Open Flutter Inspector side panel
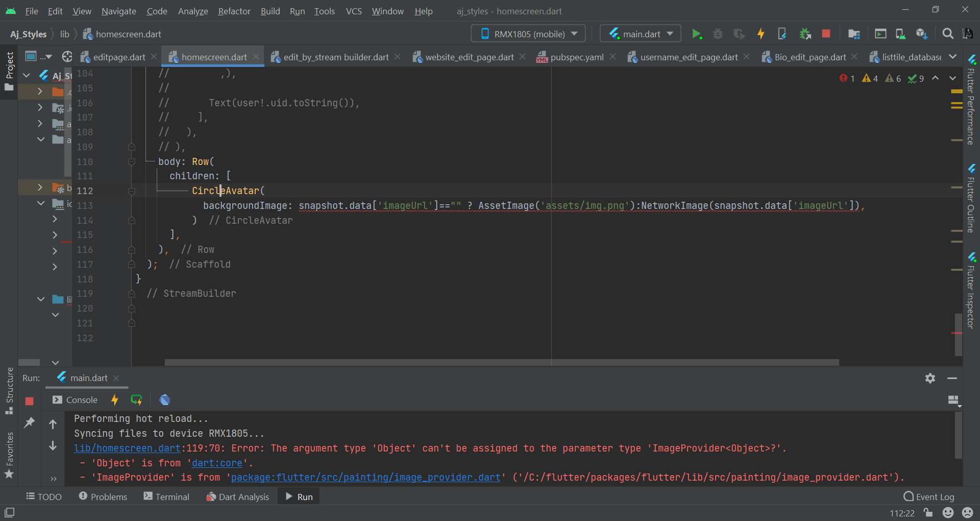The width and height of the screenshot is (980, 521). pyautogui.click(x=971, y=290)
